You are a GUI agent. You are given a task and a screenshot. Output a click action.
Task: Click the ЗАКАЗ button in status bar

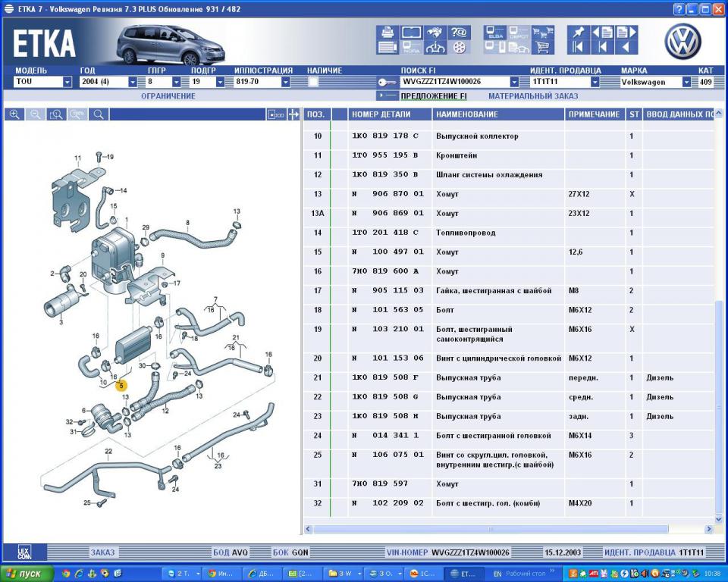coord(102,552)
